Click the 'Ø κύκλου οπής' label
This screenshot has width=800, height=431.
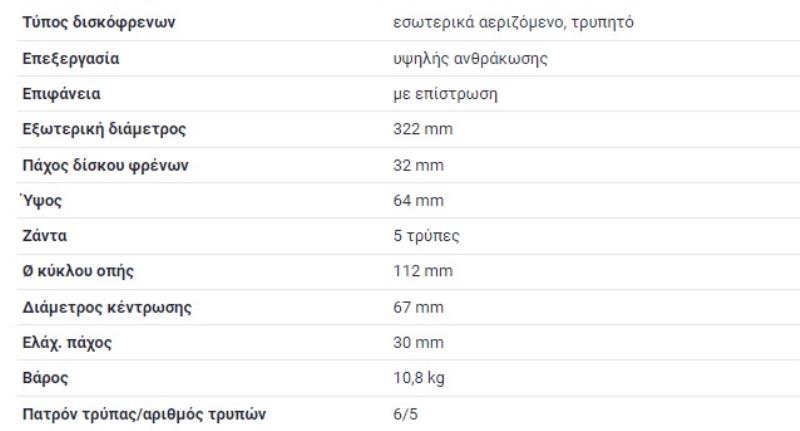pyautogui.click(x=78, y=271)
